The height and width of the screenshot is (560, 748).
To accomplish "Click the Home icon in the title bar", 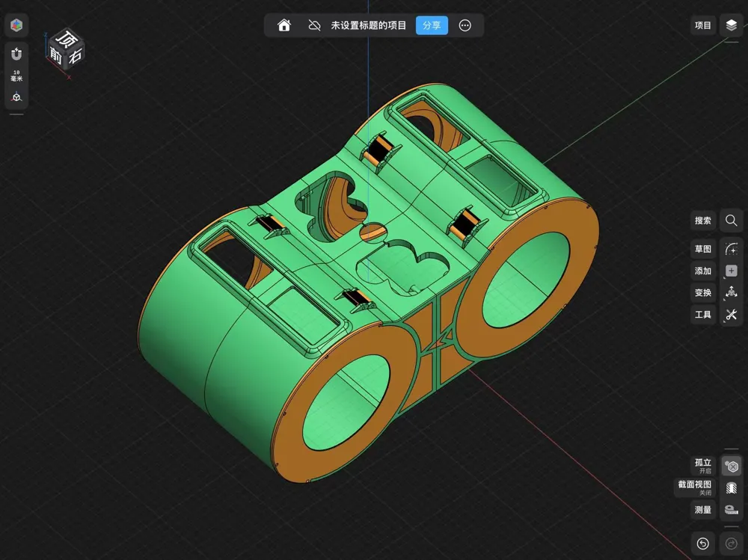I will pyautogui.click(x=283, y=25).
